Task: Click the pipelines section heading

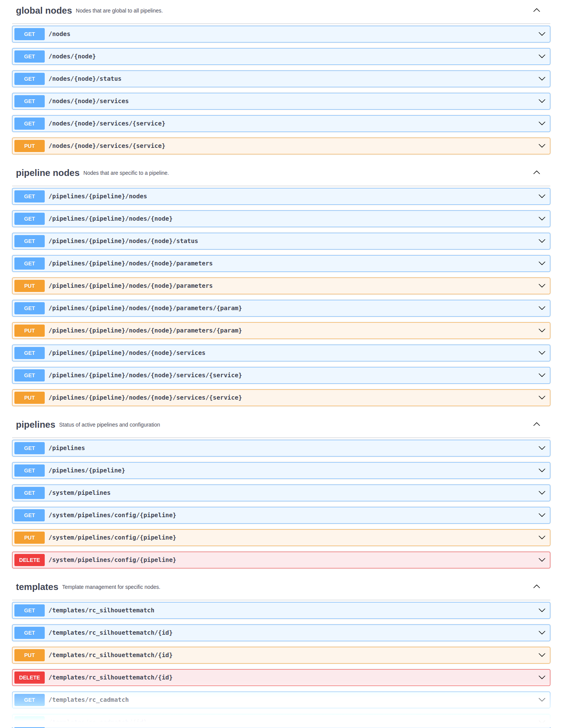Action: click(x=36, y=425)
